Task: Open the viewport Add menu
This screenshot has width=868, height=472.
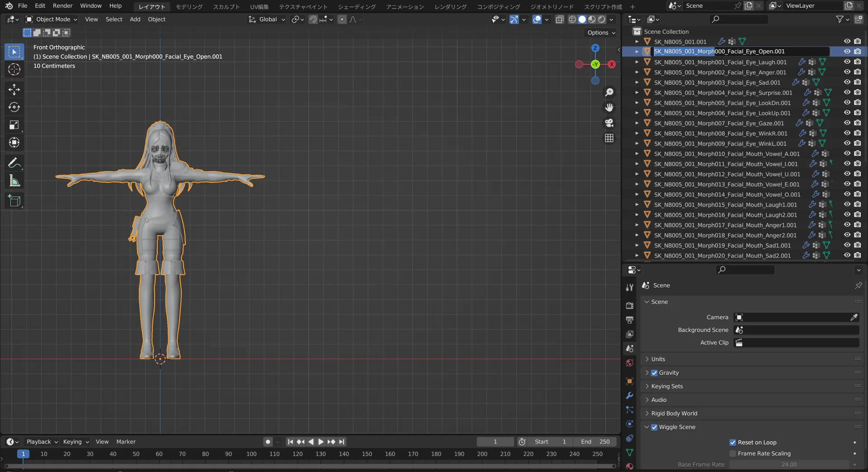Action: click(x=135, y=19)
